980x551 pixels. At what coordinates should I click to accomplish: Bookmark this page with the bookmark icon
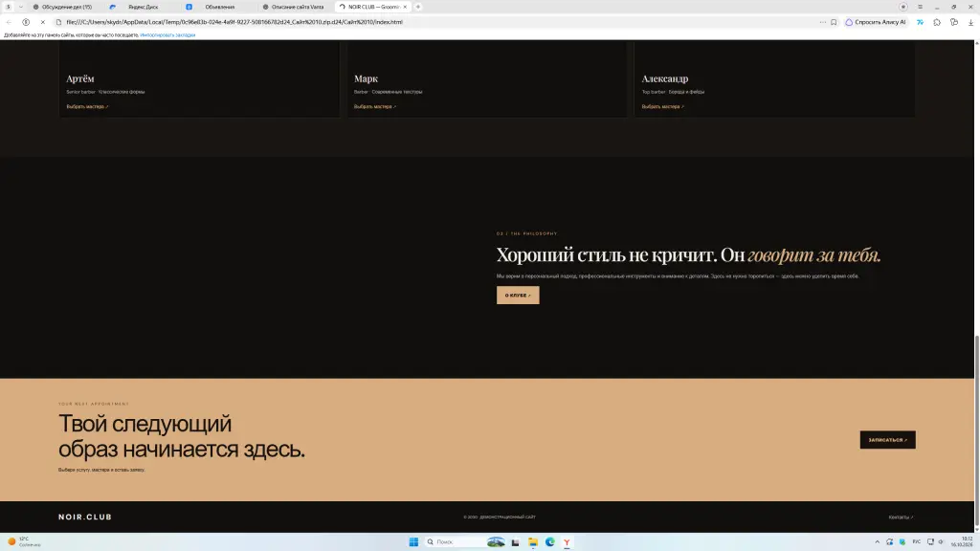click(834, 22)
